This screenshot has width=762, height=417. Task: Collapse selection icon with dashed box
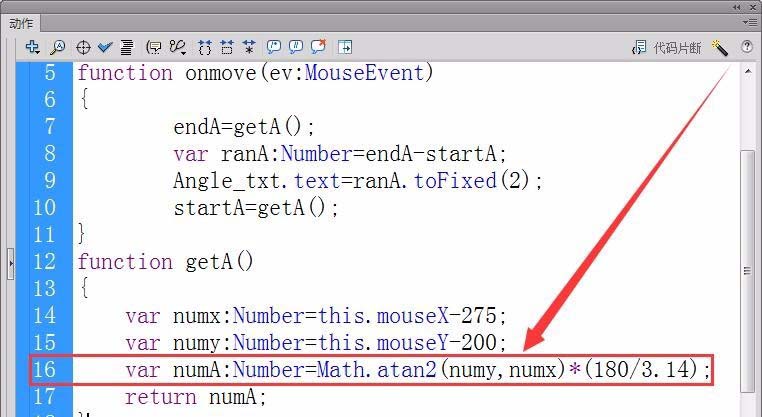point(226,47)
